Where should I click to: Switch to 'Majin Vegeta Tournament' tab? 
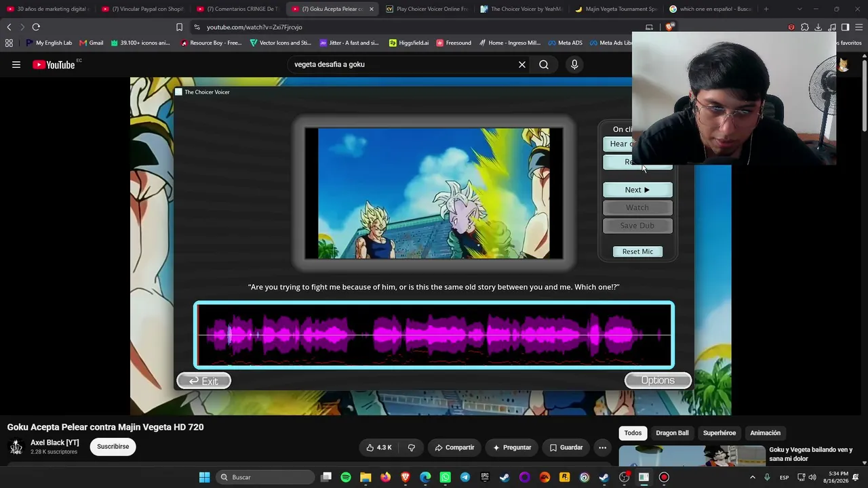[x=616, y=9]
